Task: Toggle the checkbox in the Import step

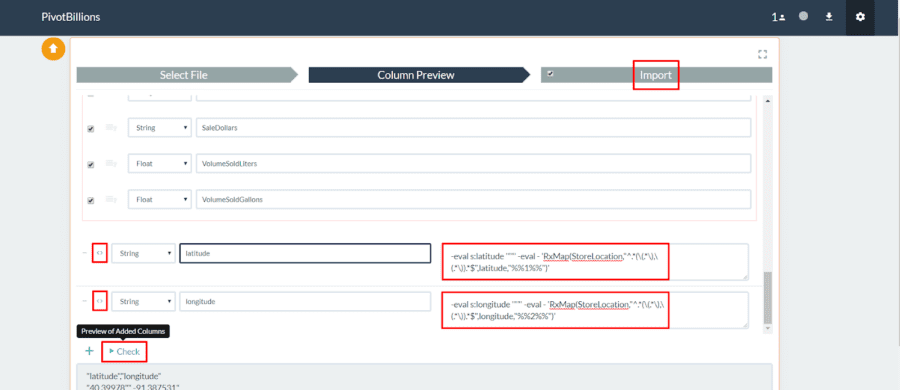Action: (x=551, y=74)
